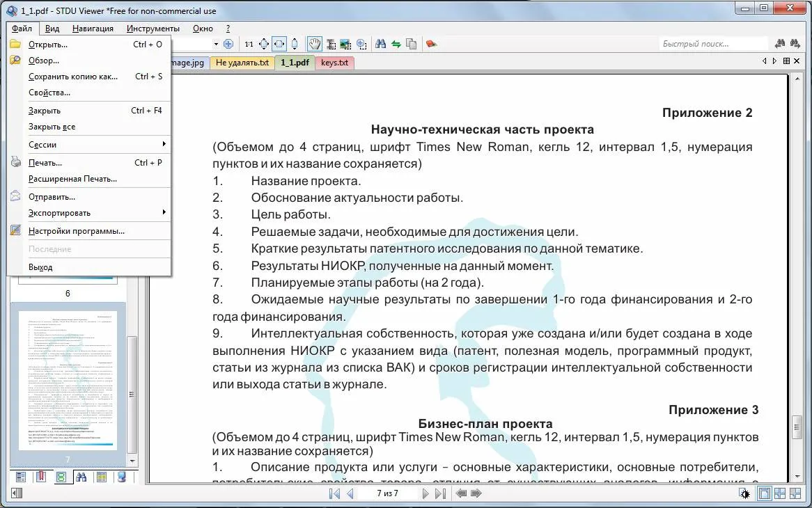
Task: Open the last sidebar panel tab icon
Action: point(122,477)
